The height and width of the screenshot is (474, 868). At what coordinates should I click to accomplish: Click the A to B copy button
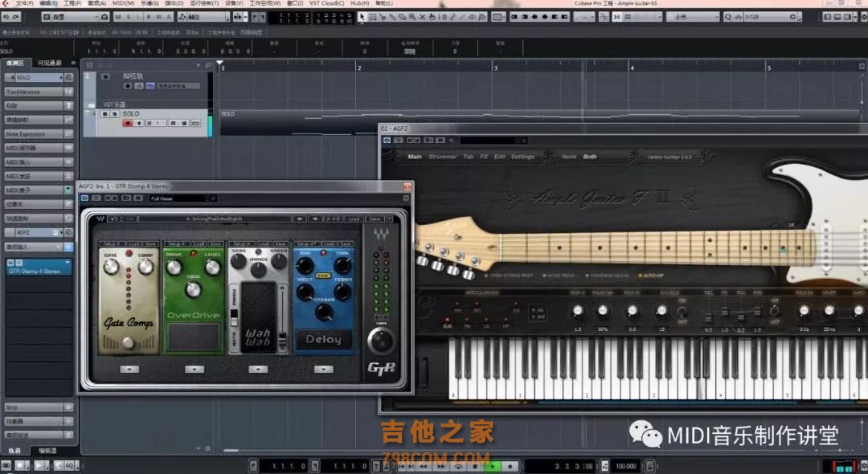tap(334, 219)
